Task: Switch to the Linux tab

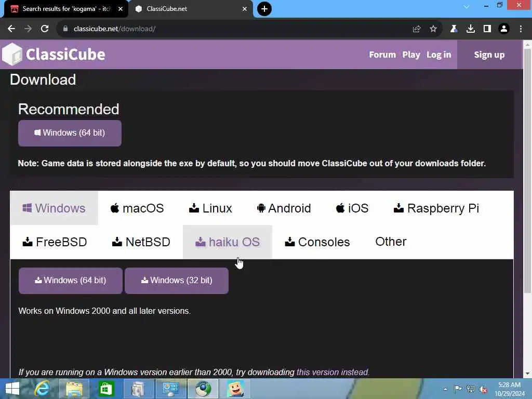Action: click(210, 208)
